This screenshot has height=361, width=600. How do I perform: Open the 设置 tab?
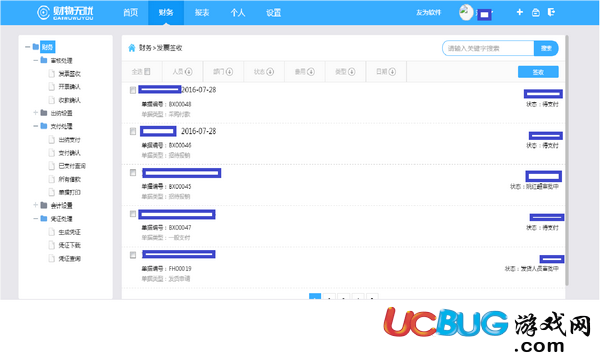(x=273, y=13)
